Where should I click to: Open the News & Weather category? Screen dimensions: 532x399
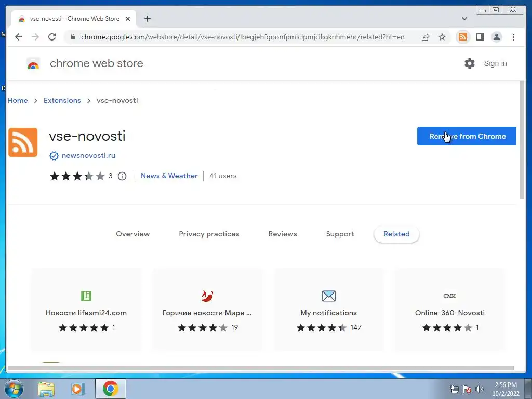point(169,176)
